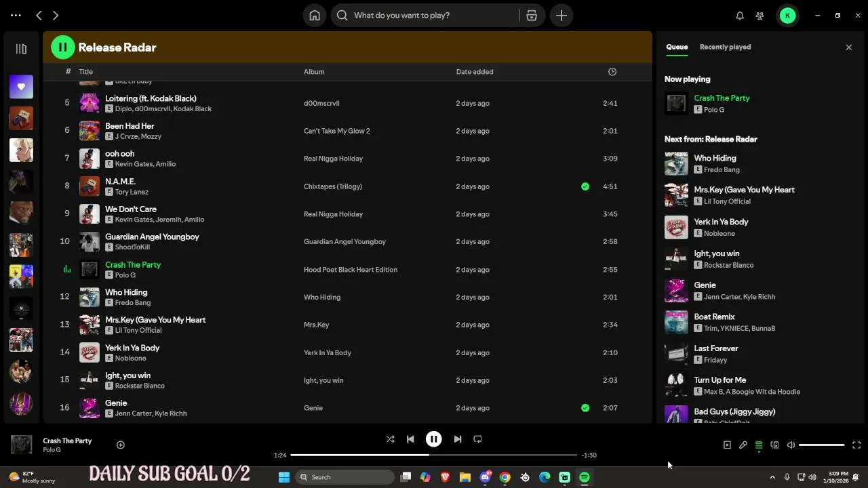This screenshot has height=488, width=868.
Task: Show lyrics with the microphone icon
Action: click(743, 445)
